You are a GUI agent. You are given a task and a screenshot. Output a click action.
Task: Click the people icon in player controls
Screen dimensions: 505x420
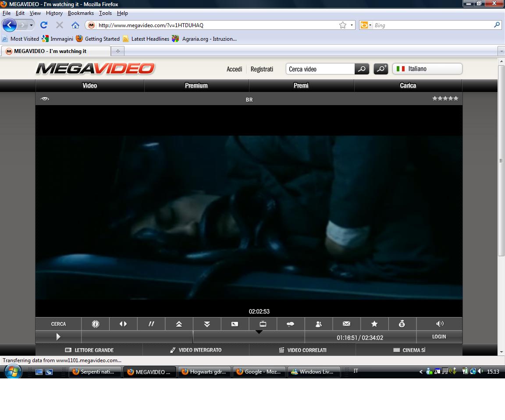pyautogui.click(x=319, y=324)
